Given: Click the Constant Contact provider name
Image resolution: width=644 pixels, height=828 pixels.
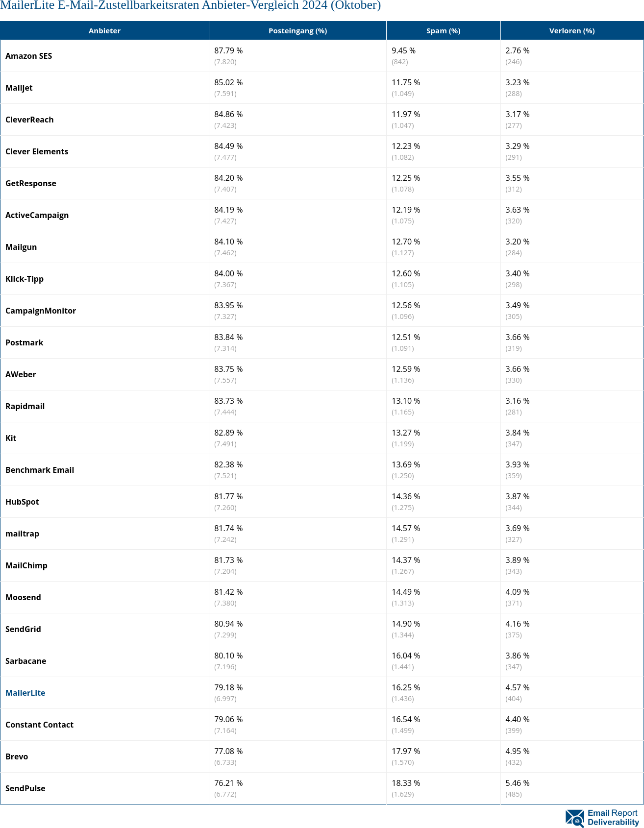Looking at the screenshot, I should (x=40, y=725).
